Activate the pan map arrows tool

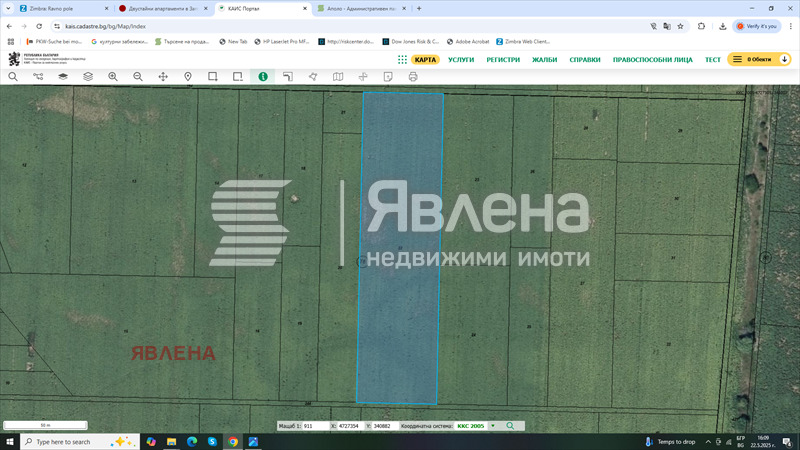163,76
